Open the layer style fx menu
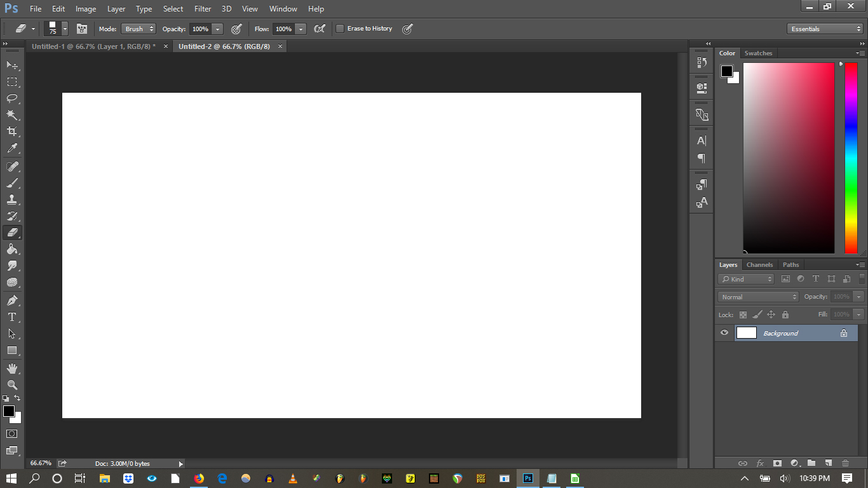The width and height of the screenshot is (868, 488). [x=760, y=463]
